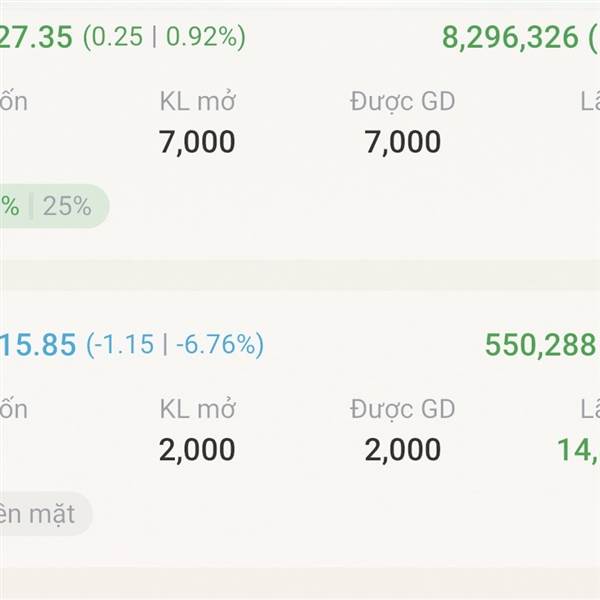Select the 8,296,326 green value
Image resolution: width=600 pixels, height=600 pixels.
point(510,38)
